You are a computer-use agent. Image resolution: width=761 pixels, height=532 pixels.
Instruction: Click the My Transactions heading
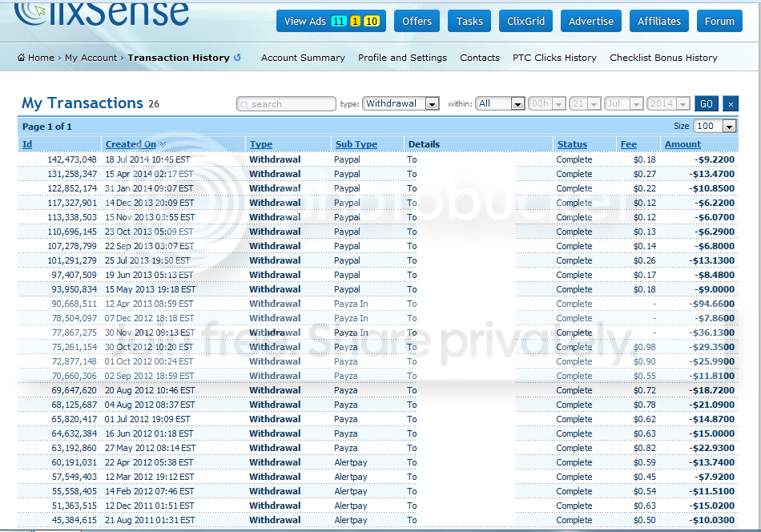(x=83, y=103)
